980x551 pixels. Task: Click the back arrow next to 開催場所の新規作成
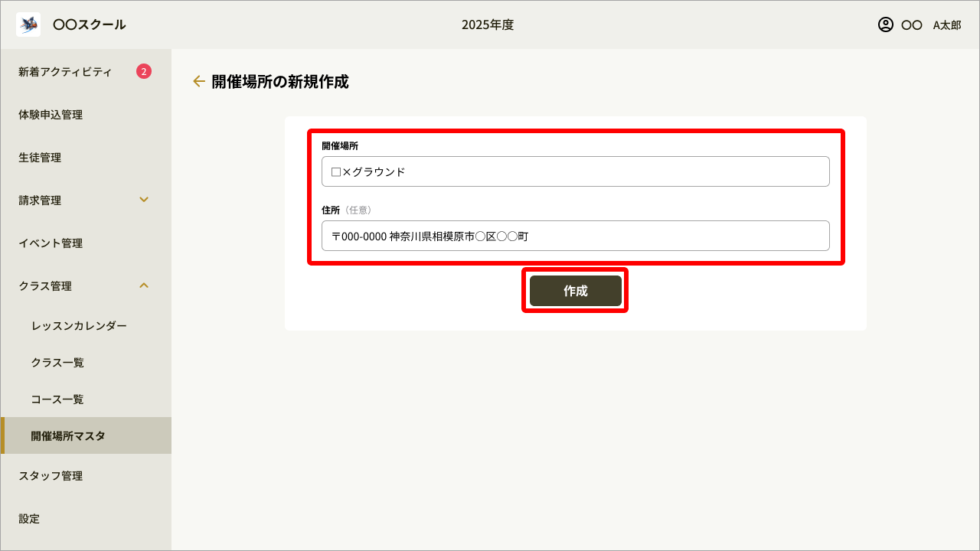click(x=198, y=81)
